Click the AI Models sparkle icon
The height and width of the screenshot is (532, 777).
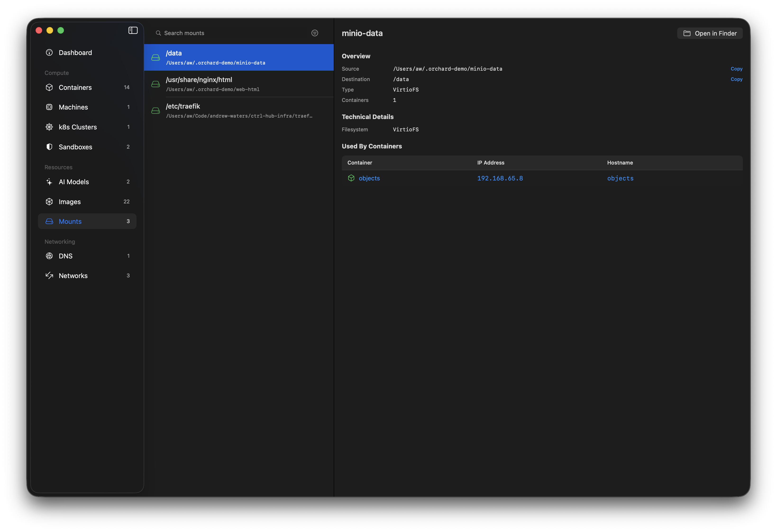point(49,182)
